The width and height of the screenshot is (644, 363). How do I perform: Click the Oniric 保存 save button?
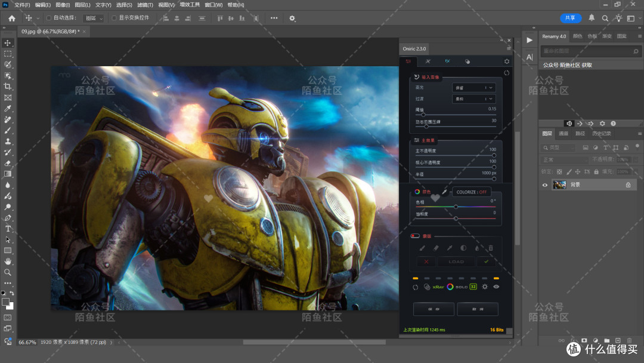tap(434, 309)
